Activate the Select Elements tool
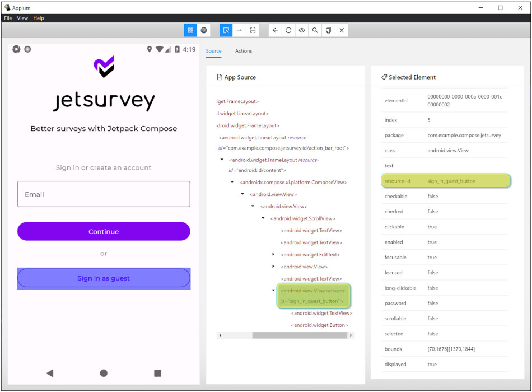This screenshot has height=392, width=532. (226, 30)
